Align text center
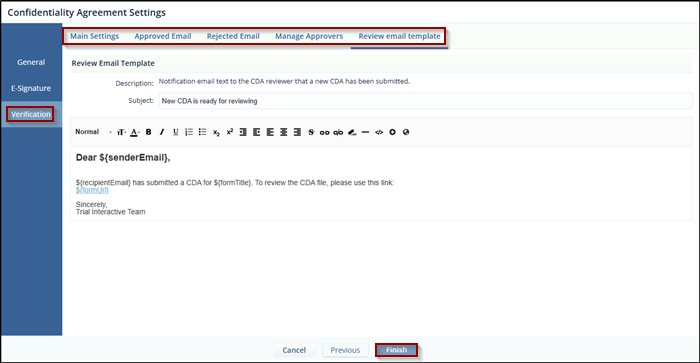 pos(283,132)
